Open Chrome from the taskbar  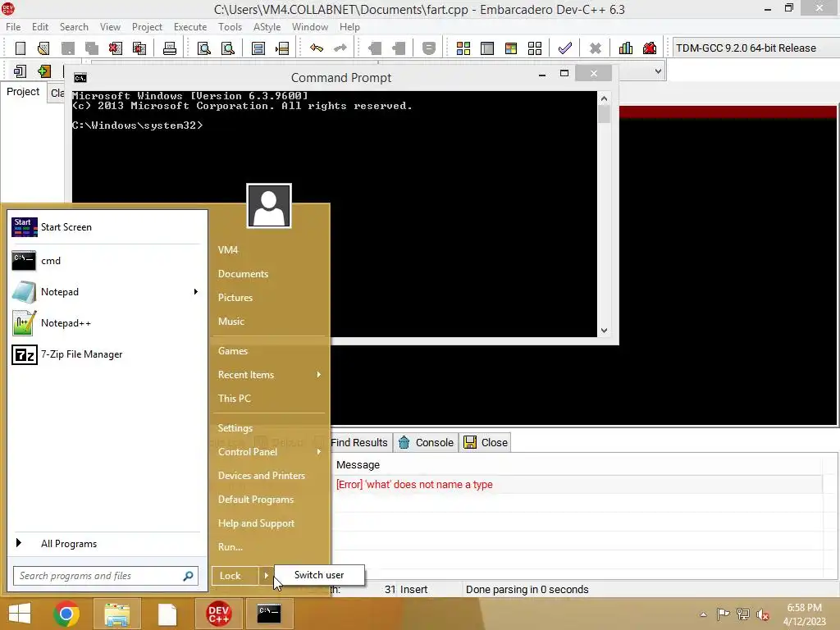pyautogui.click(x=66, y=614)
